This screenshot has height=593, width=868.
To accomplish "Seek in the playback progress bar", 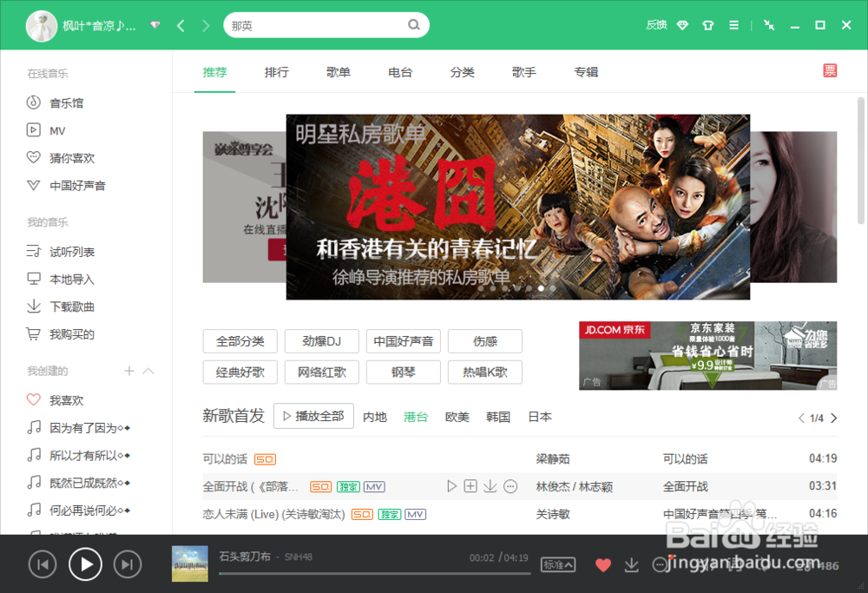I will pyautogui.click(x=375, y=574).
